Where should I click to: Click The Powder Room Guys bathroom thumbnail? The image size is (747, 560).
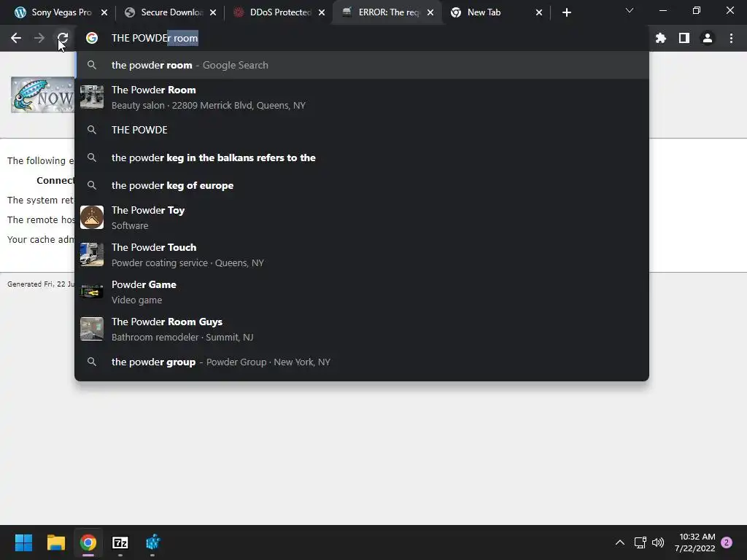click(x=92, y=329)
